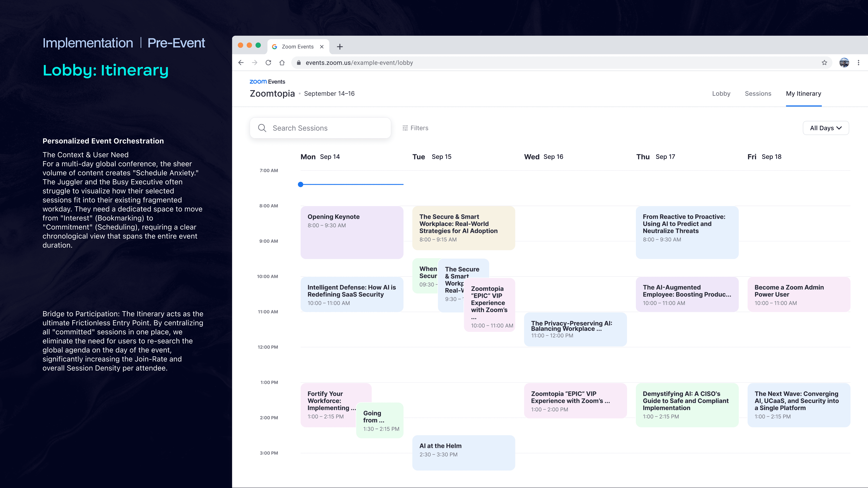Open the Opening Keynote session card

click(352, 232)
